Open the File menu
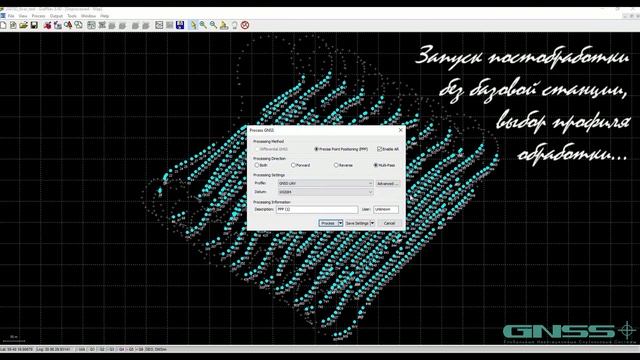This screenshot has width=640, height=360. pos(11,16)
